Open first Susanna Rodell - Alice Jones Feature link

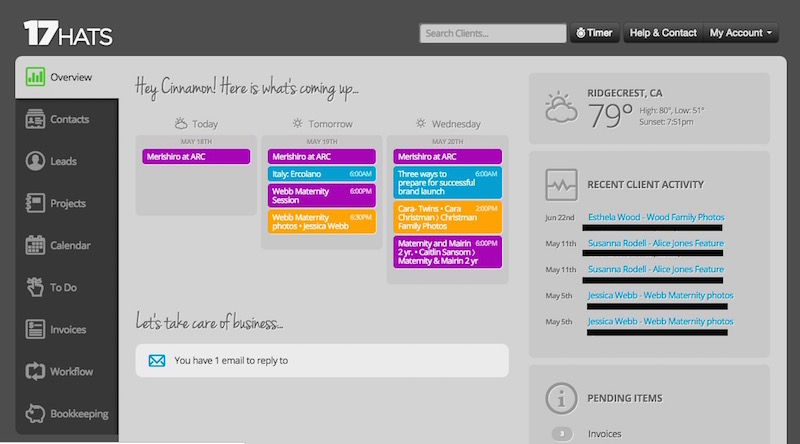pyautogui.click(x=656, y=243)
